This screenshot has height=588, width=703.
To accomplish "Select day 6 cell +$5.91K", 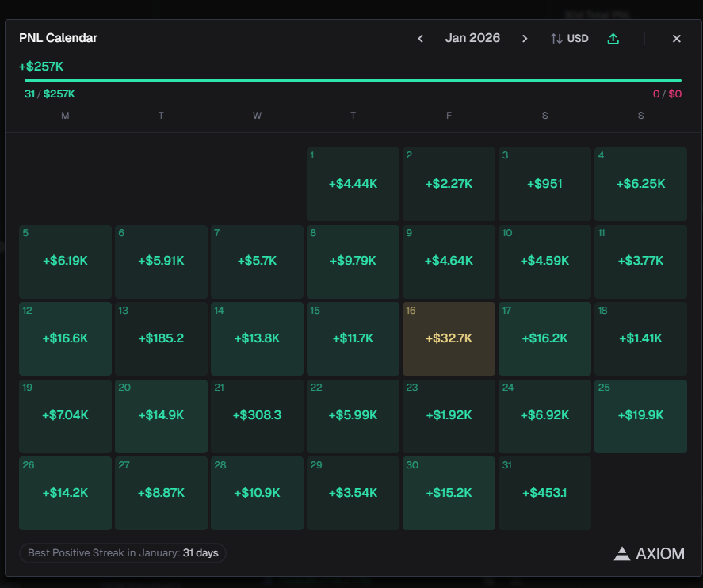I will tap(161, 262).
